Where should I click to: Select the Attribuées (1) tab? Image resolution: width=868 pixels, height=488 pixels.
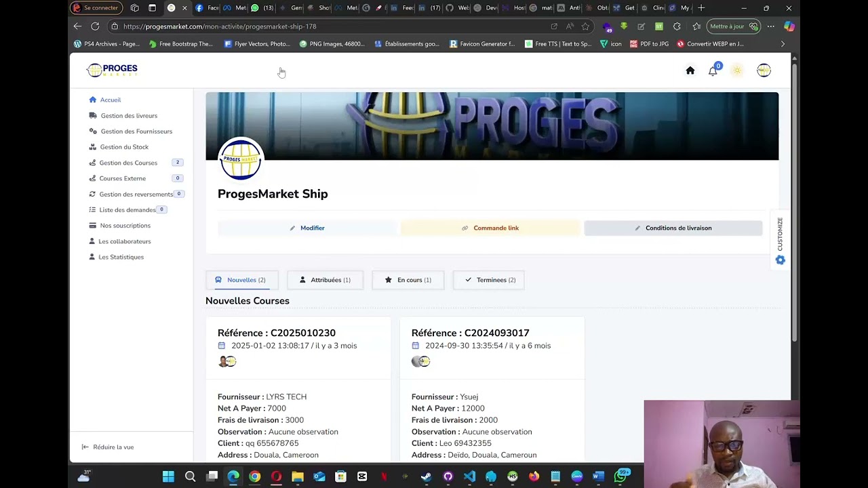[x=325, y=280]
